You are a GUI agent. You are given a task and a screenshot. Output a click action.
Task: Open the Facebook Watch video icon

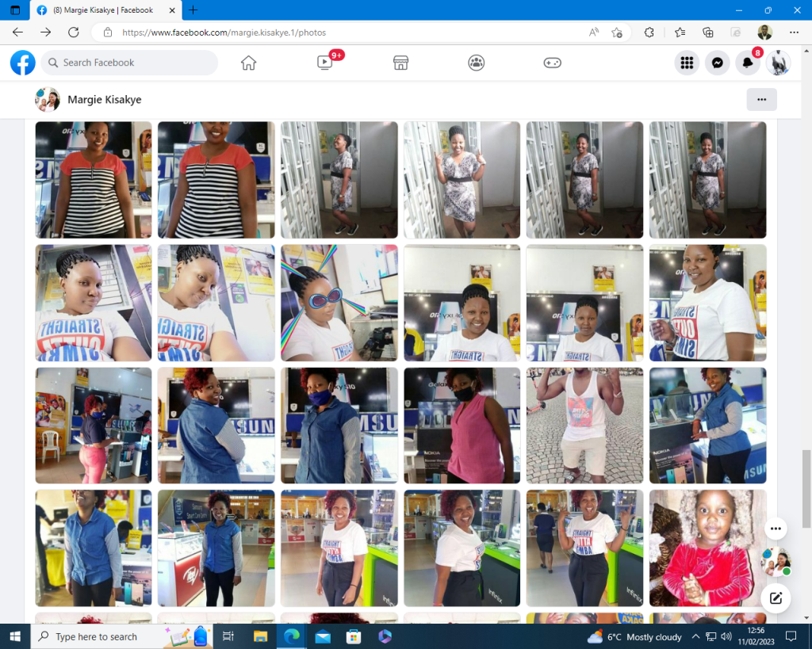324,63
